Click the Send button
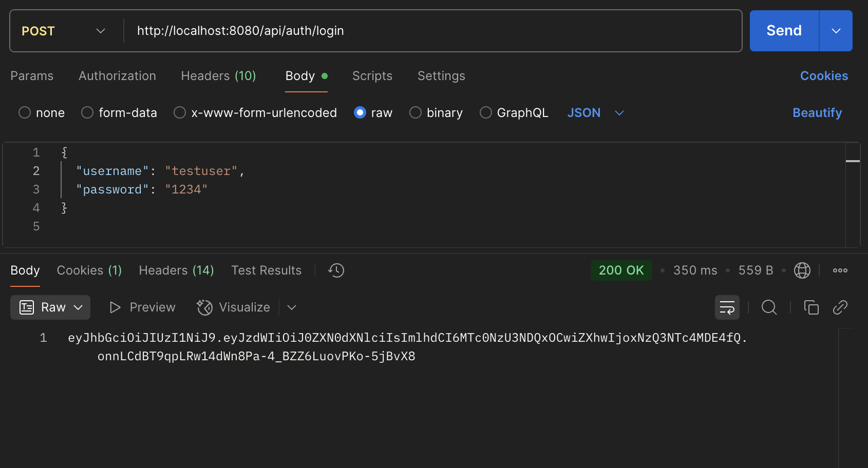The height and width of the screenshot is (468, 868). click(784, 31)
